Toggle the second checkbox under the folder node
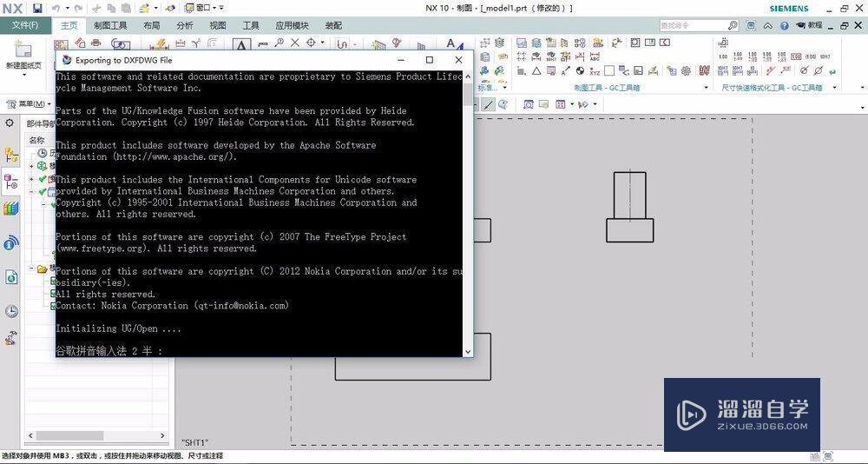 [53, 293]
